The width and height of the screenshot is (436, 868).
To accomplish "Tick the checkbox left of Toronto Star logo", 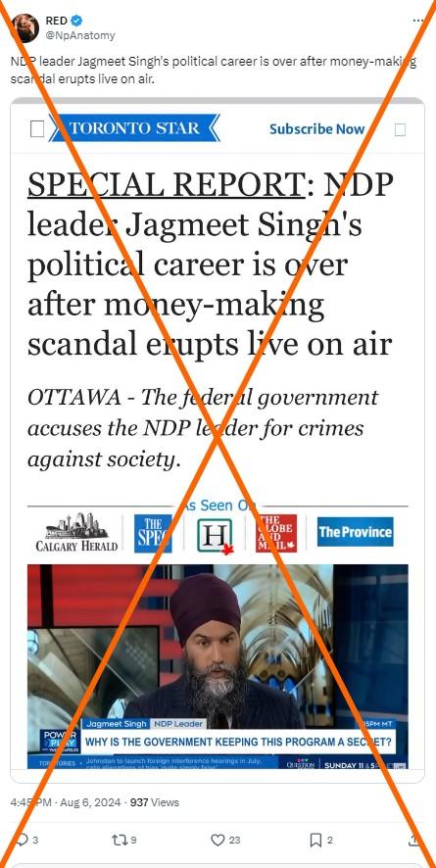I will 37,129.
